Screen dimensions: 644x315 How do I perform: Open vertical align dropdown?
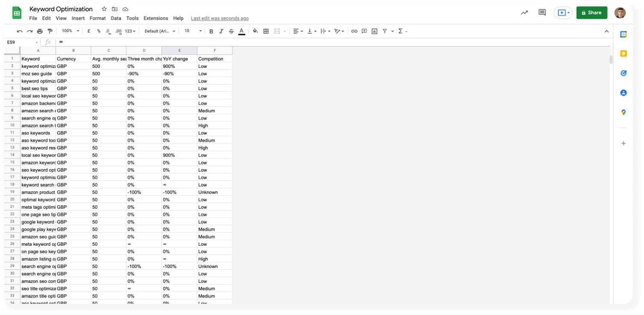pyautogui.click(x=312, y=31)
